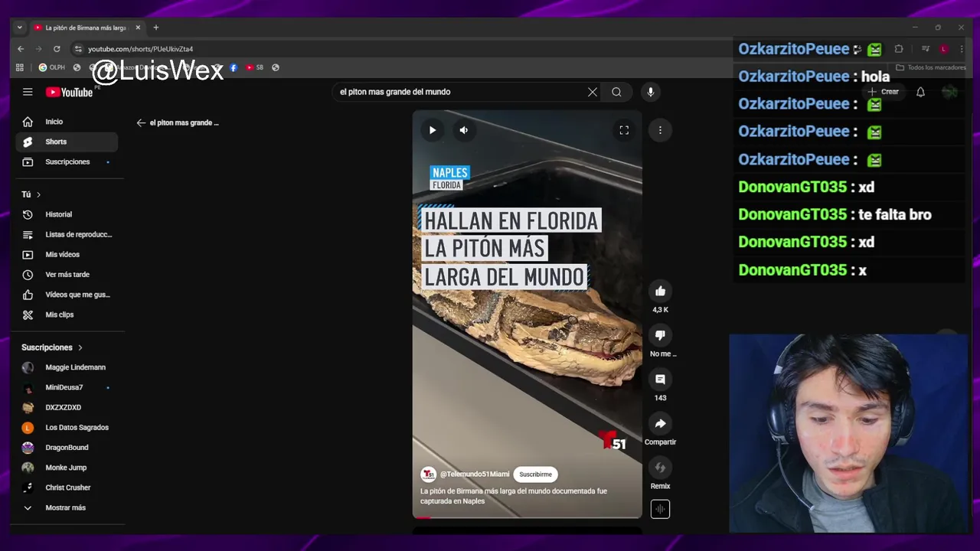This screenshot has height=551, width=980.
Task: Open the Crear button
Action: [x=883, y=92]
